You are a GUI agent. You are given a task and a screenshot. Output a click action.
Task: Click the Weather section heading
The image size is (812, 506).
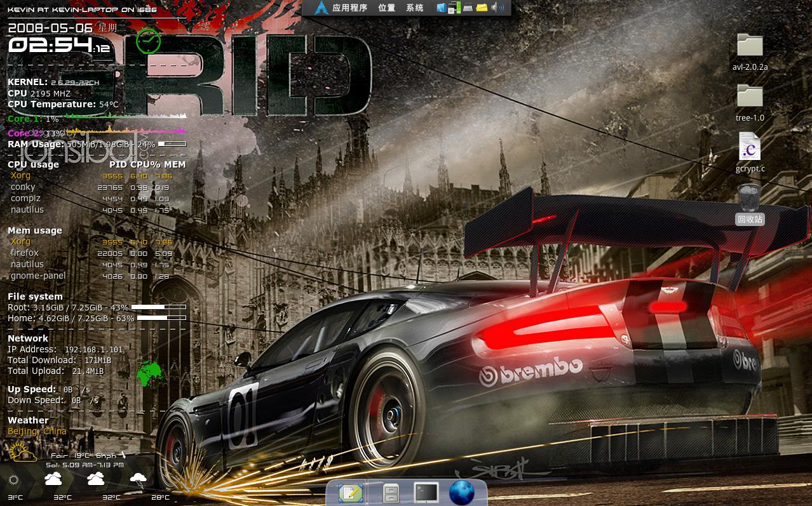[x=28, y=420]
